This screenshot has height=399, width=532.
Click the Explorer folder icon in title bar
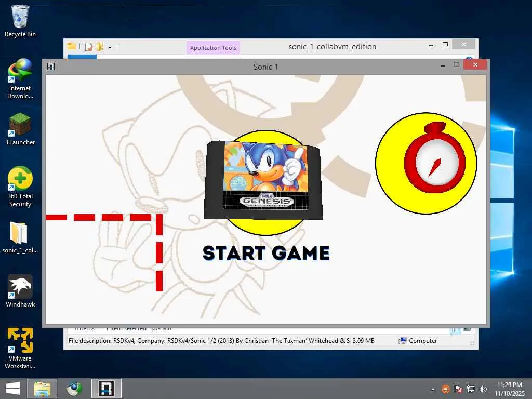pyautogui.click(x=71, y=46)
